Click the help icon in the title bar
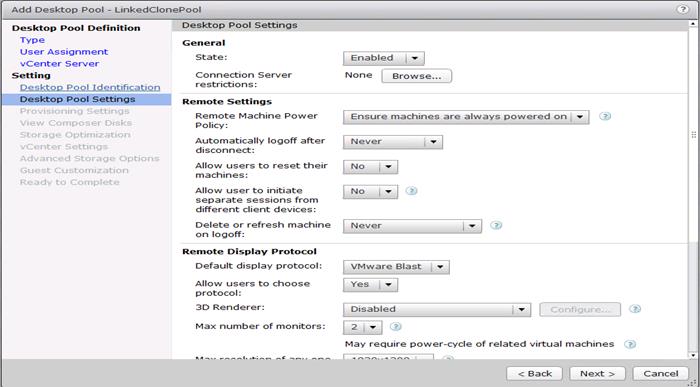 682,9
